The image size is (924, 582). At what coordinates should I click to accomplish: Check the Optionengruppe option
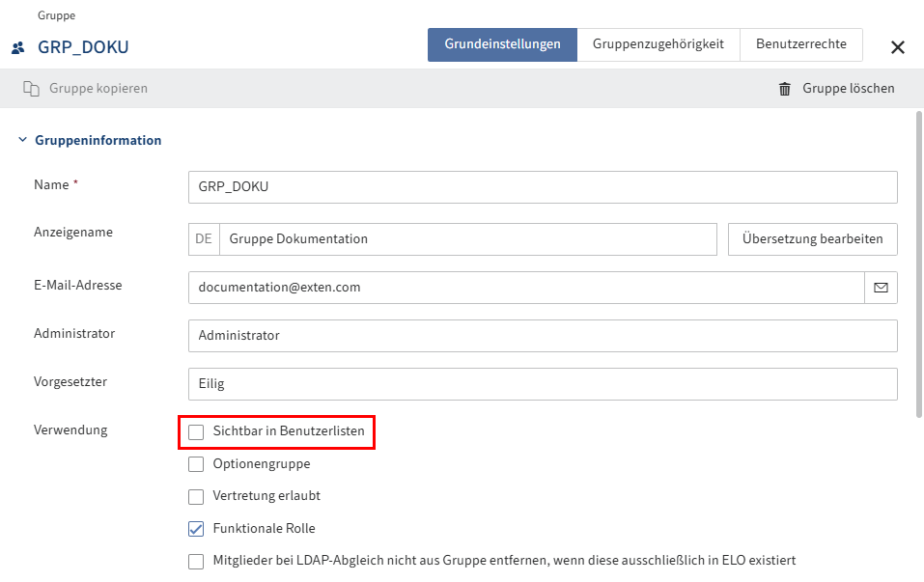(196, 464)
